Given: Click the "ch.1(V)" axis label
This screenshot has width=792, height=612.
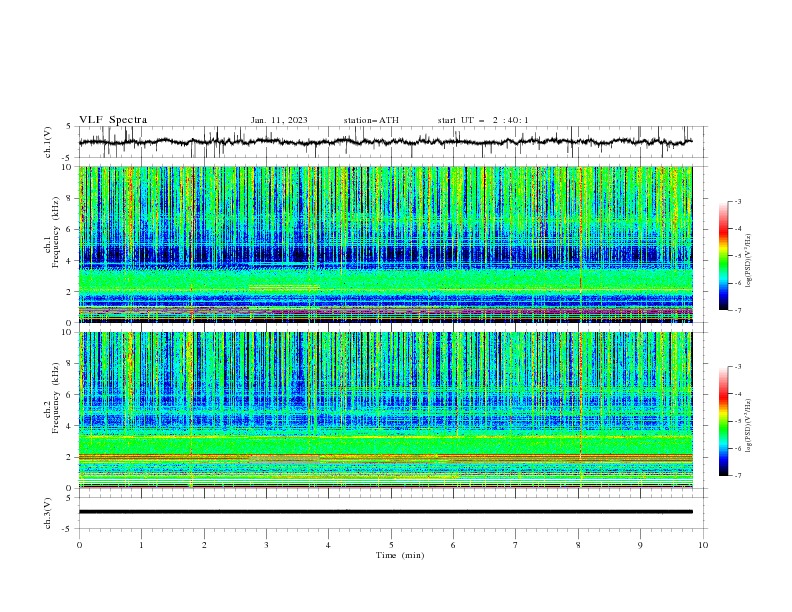Looking at the screenshot, I should click(x=48, y=142).
